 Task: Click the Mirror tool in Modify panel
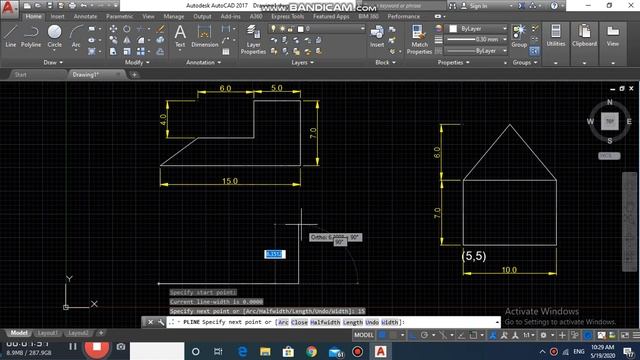tap(127, 40)
